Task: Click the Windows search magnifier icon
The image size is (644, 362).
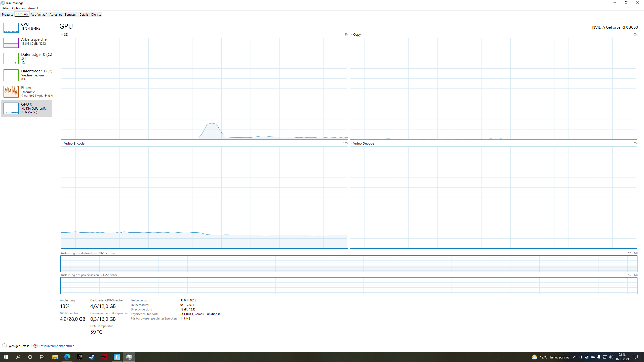Action: pyautogui.click(x=18, y=357)
